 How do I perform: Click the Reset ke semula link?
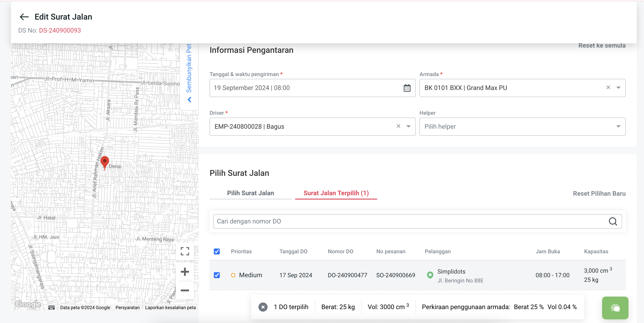coord(602,46)
